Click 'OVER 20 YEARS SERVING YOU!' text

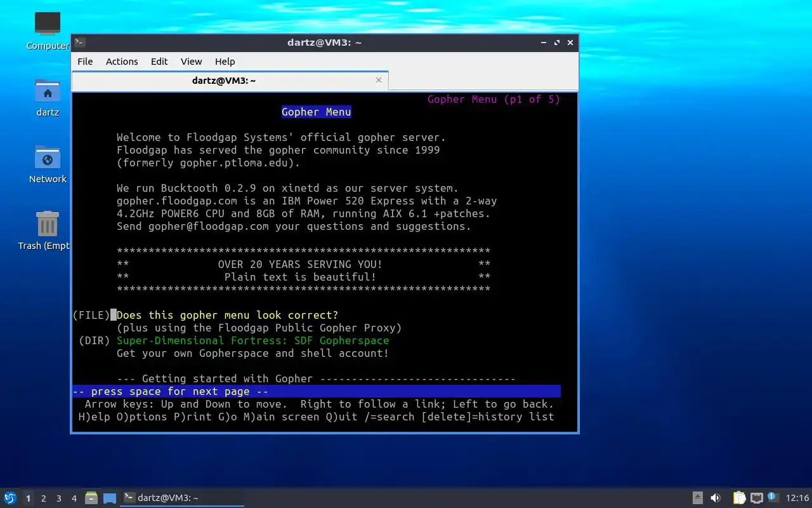(x=300, y=264)
